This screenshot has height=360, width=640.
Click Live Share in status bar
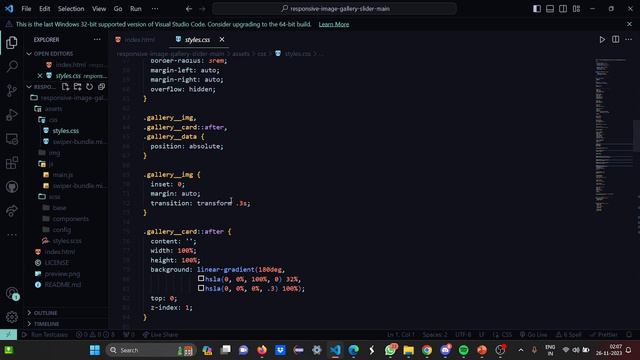[x=160, y=335]
